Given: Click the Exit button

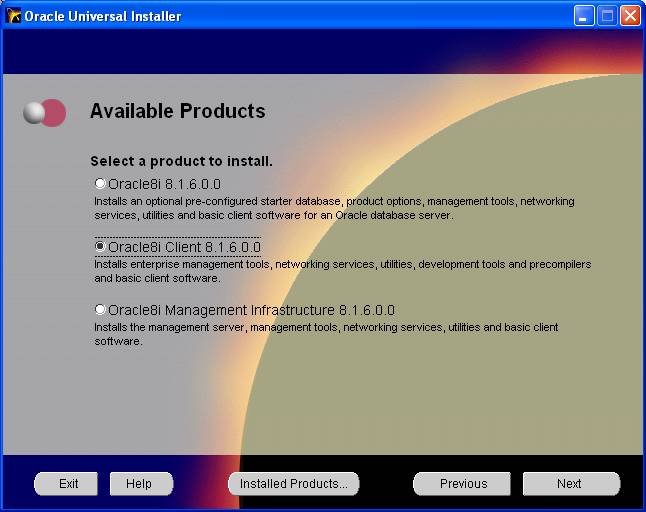Looking at the screenshot, I should [66, 484].
